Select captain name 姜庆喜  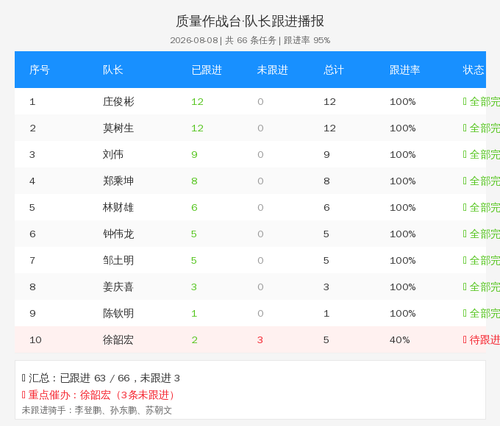[118, 287]
